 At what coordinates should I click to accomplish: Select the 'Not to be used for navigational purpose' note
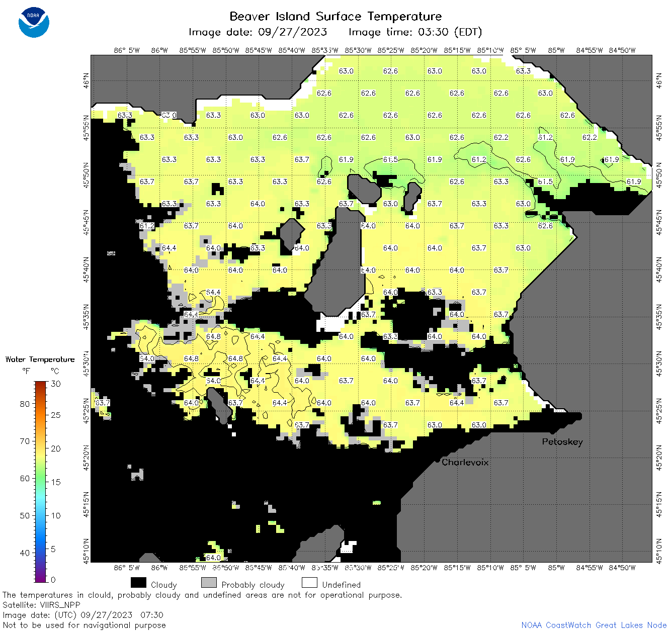(84, 625)
